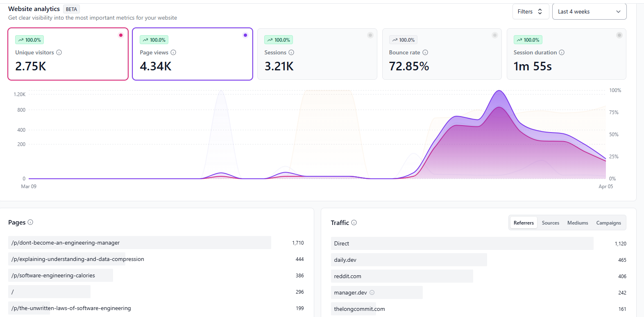Screen dimensions: 644x317
Task: Open the Last 4 weeks date dropdown
Action: pos(589,11)
